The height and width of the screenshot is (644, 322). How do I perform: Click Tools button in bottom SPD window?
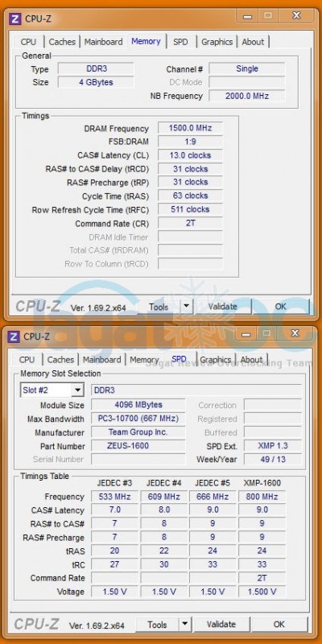click(x=157, y=625)
